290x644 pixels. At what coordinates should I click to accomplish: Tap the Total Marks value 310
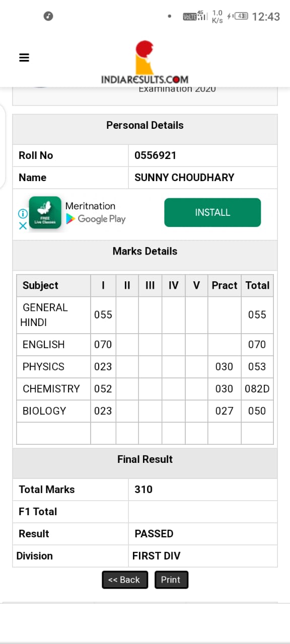tap(143, 490)
